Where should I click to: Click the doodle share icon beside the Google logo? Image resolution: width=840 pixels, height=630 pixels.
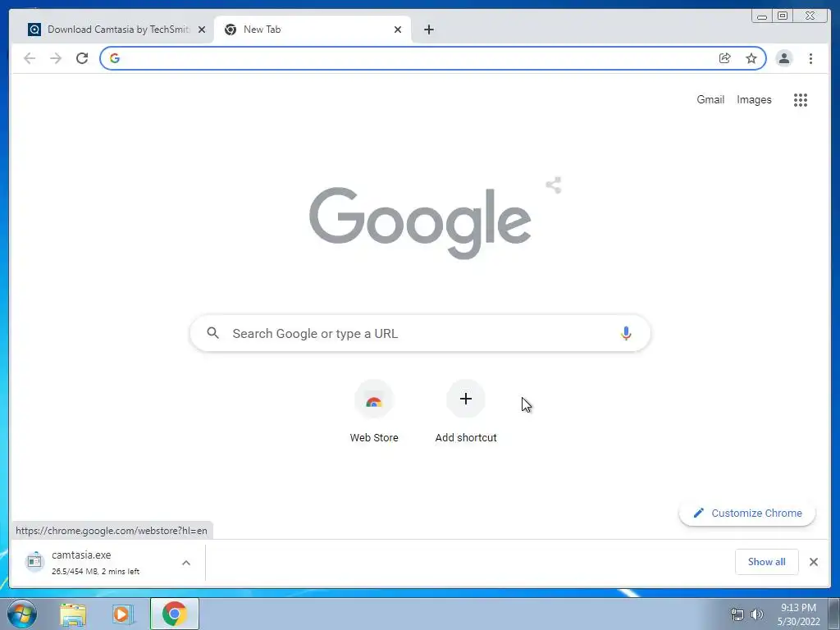tap(554, 185)
